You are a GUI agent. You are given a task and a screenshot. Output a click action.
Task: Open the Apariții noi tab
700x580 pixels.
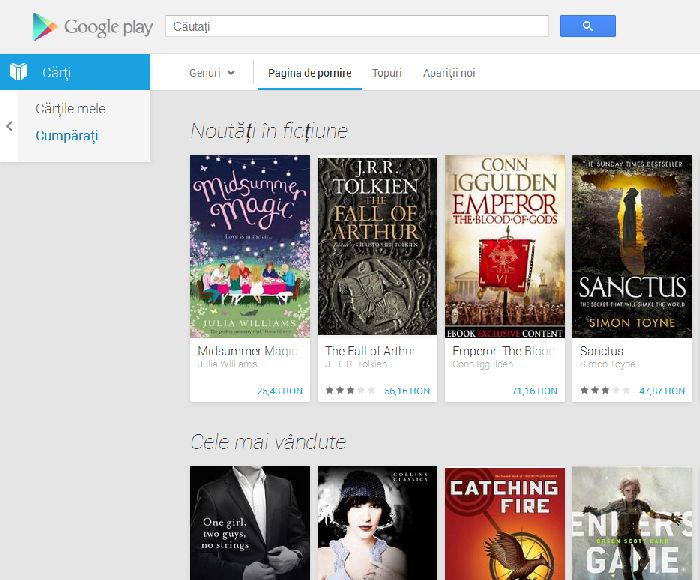(449, 73)
